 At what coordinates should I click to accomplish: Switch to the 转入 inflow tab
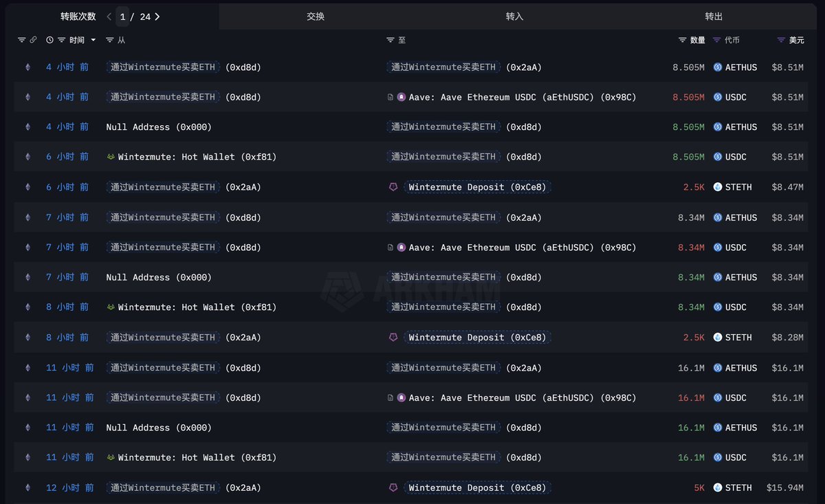pyautogui.click(x=514, y=17)
